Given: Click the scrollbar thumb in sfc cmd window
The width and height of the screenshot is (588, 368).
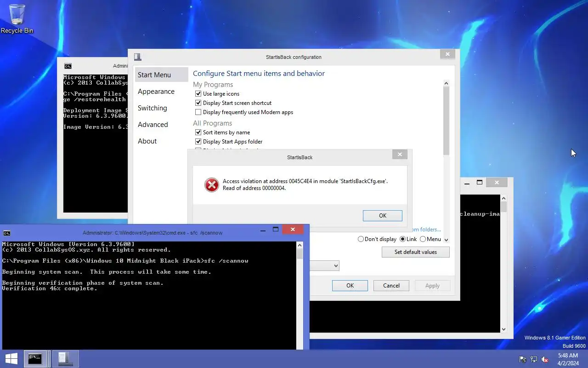Looking at the screenshot, I should click(x=300, y=253).
